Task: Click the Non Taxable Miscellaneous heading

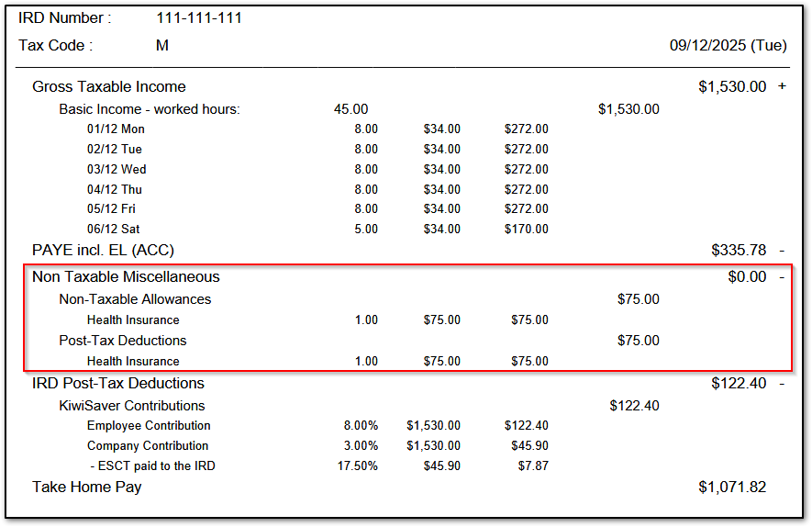Action: pos(126,276)
